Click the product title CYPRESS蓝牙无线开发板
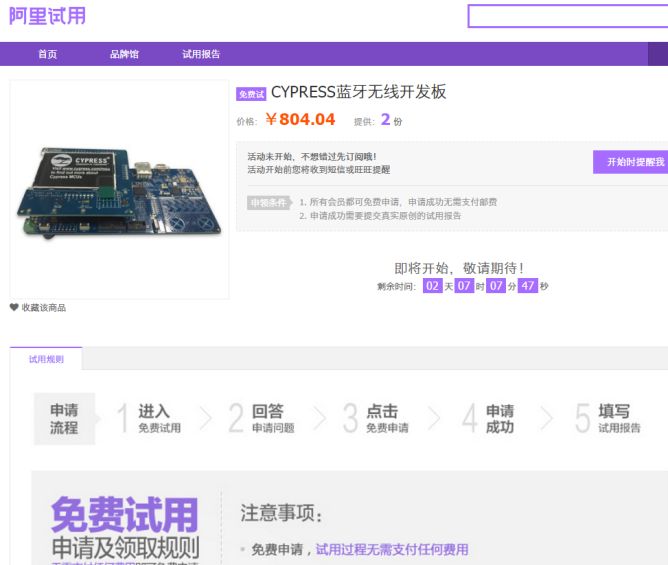 click(x=358, y=92)
